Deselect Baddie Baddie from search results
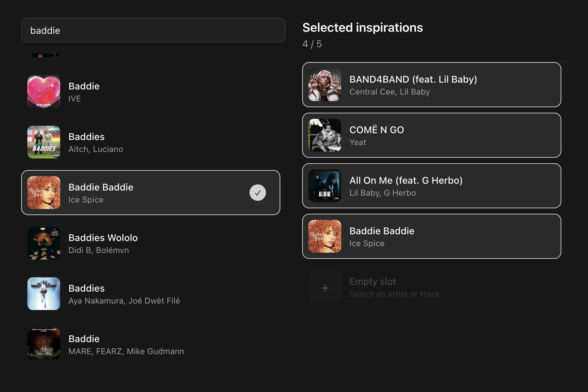 pyautogui.click(x=150, y=192)
